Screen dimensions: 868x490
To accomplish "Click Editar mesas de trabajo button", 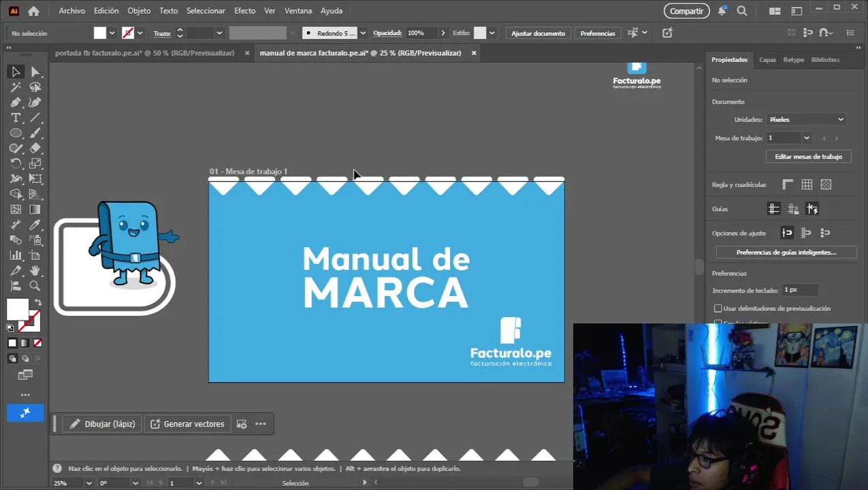I will (808, 157).
